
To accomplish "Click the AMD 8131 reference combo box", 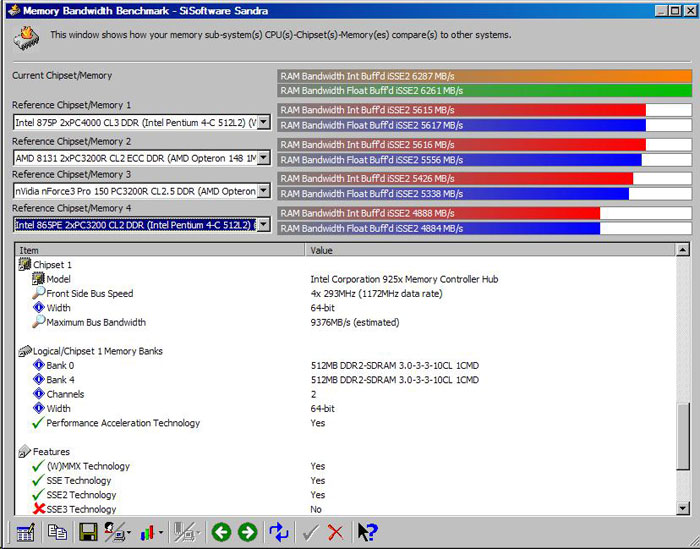I will tap(142, 158).
